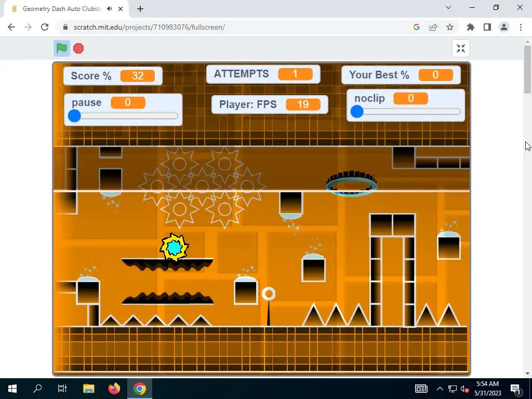The height and width of the screenshot is (399, 532).
Task: Bookmark this page with the star icon
Action: (450, 27)
